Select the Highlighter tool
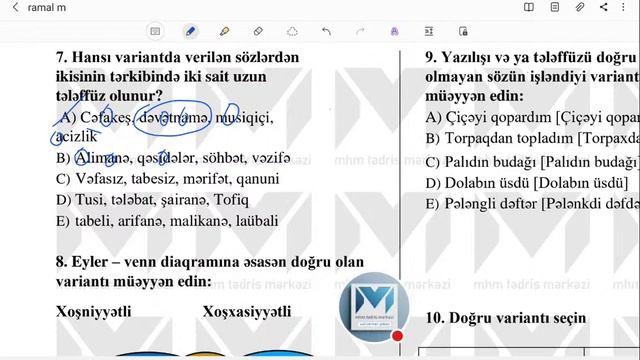The height and width of the screenshot is (360, 640). 224,31
